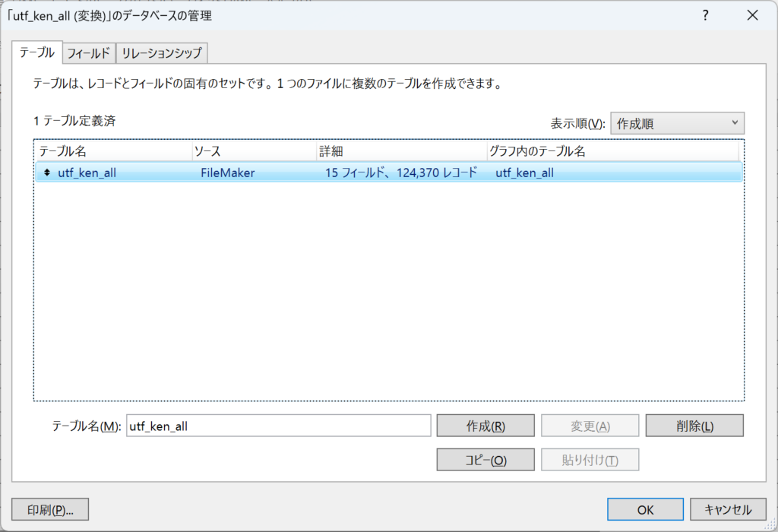Click the ソース column header
The image size is (778, 532).
[254, 151]
